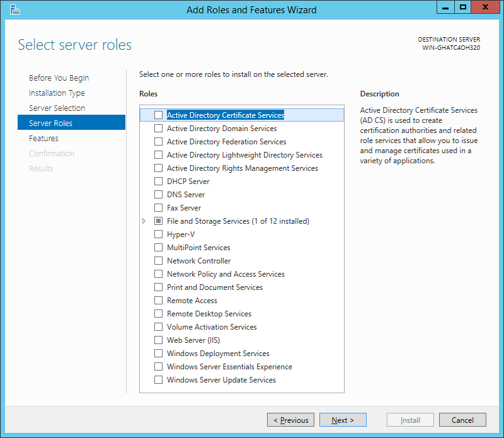Select Remote Desktop Services role row
Viewport: 504px width, 438px height.
pyautogui.click(x=242, y=314)
